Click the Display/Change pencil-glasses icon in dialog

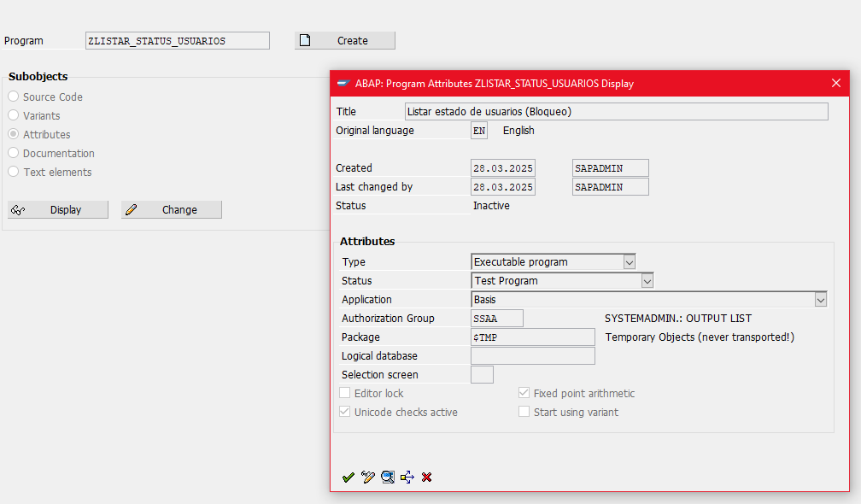coord(368,478)
